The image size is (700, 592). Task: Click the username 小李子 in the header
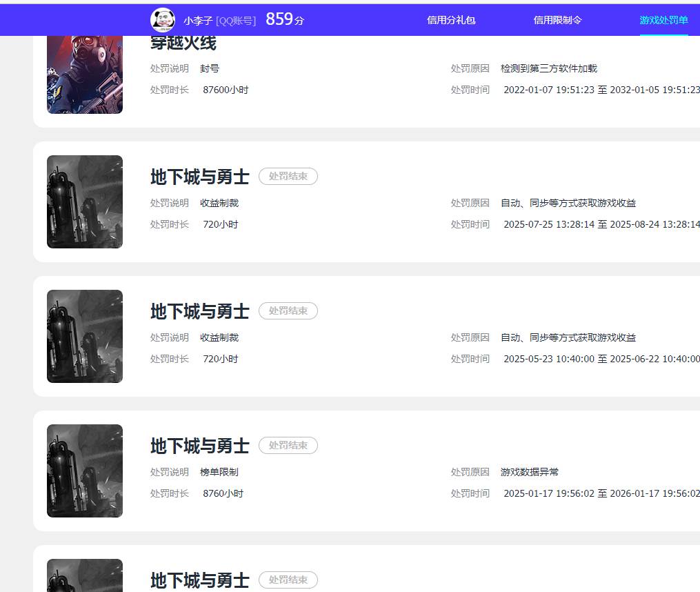[x=198, y=21]
